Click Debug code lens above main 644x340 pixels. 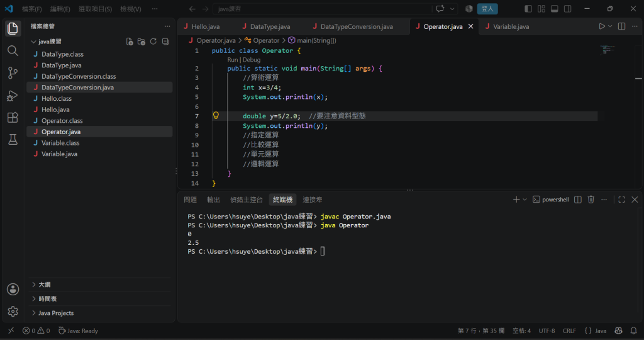pos(252,60)
